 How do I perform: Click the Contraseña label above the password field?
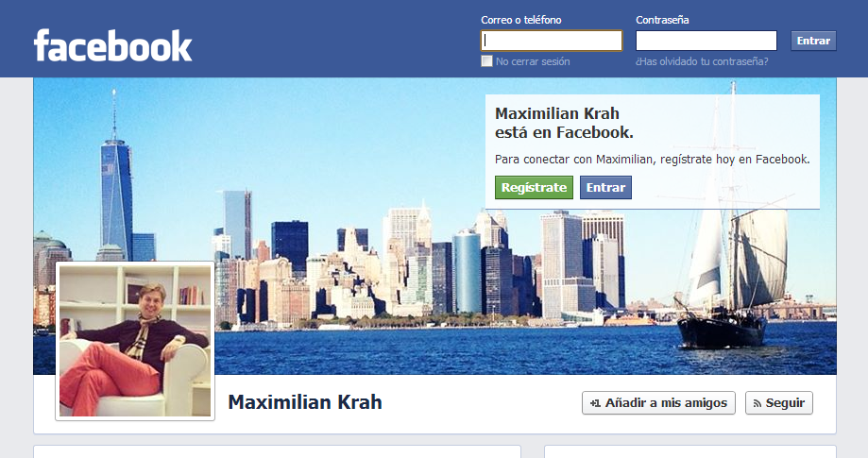(x=662, y=20)
